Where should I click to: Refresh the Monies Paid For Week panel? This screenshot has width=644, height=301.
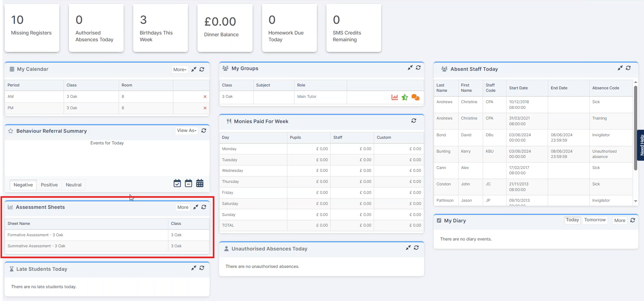pyautogui.click(x=413, y=121)
